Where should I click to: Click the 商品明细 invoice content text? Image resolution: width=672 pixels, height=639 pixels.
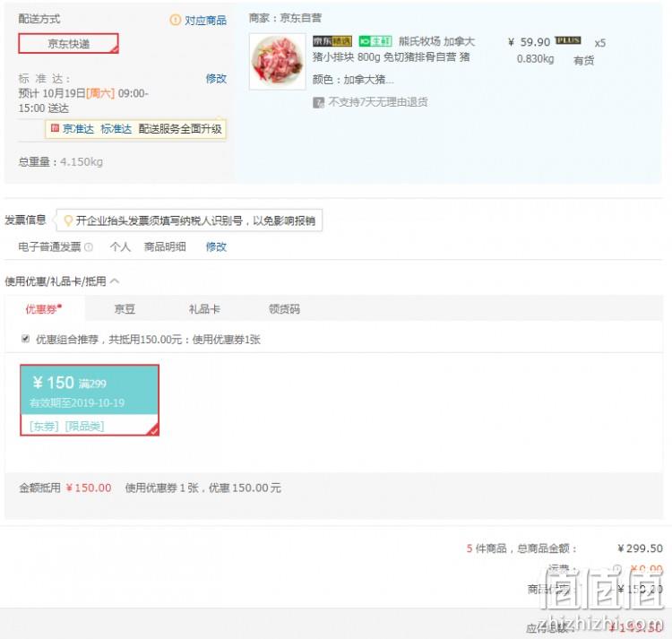click(165, 246)
